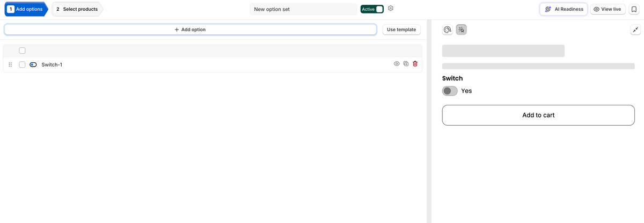644x223 pixels.
Task: Click the Add option button
Action: click(191, 30)
